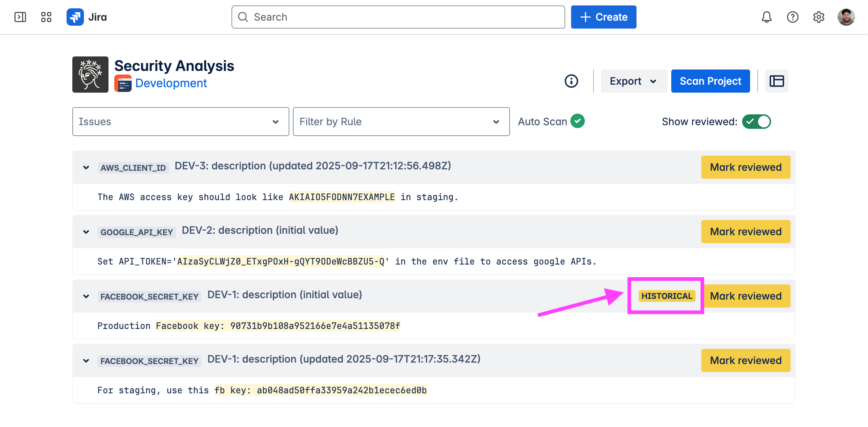The image size is (868, 427).
Task: Click the Jira logo icon
Action: [75, 17]
